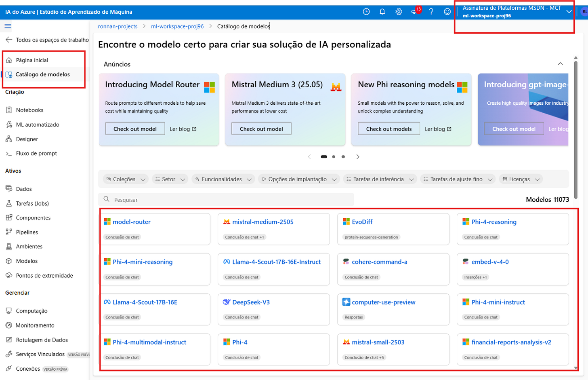Open the EvoDiff model card
Viewport: 588px width, 380px height.
pos(393,229)
